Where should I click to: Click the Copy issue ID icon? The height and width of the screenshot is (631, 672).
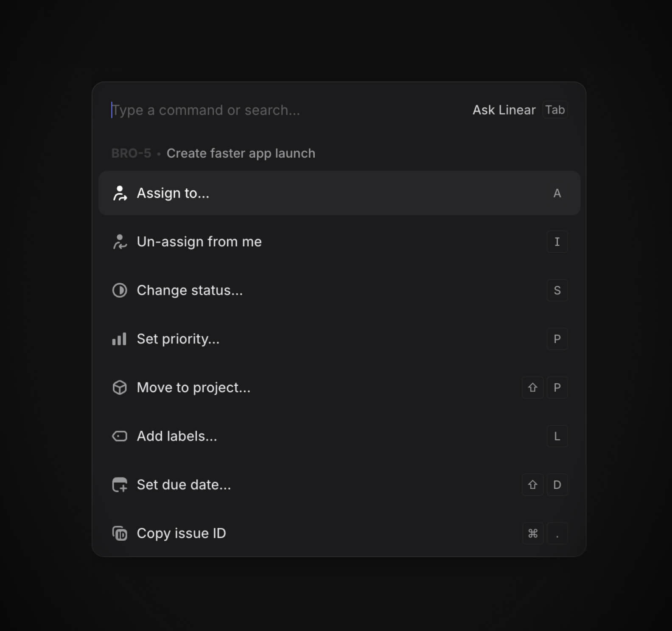120,533
